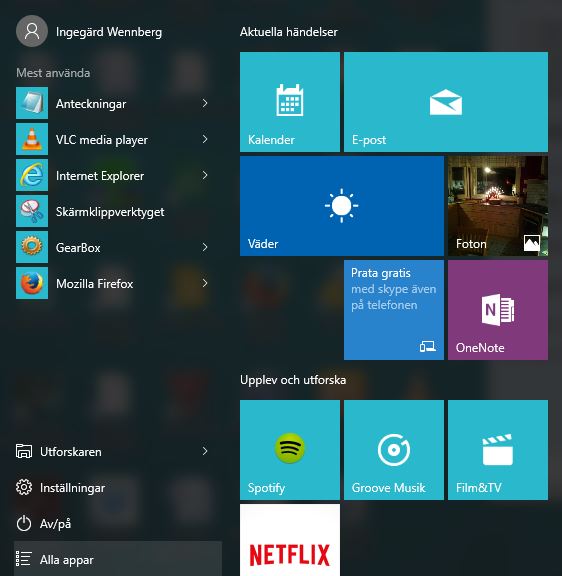Click the Anteckningar label
The image size is (562, 576).
[x=91, y=104]
